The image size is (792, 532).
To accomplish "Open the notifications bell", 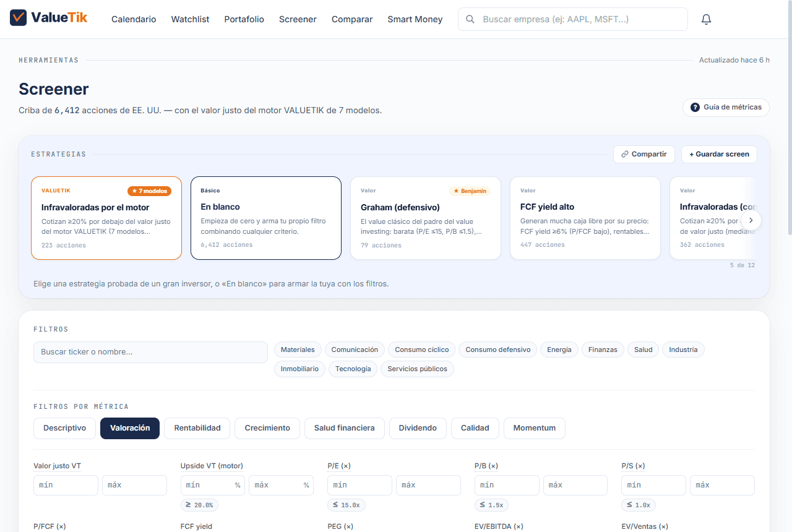I will pos(706,19).
